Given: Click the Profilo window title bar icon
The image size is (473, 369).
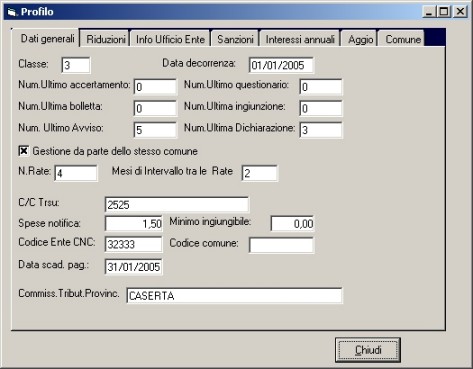Looking at the screenshot, I should [x=12, y=12].
